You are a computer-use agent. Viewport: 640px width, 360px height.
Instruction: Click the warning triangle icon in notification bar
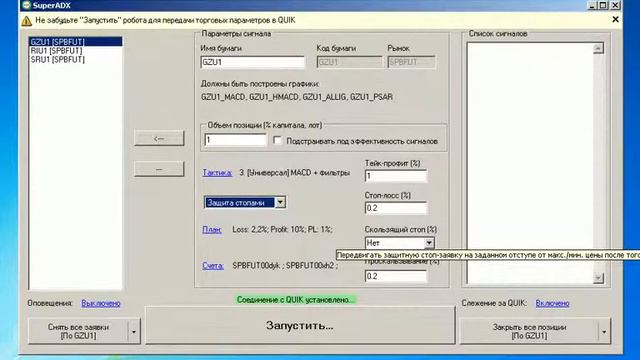tap(27, 20)
